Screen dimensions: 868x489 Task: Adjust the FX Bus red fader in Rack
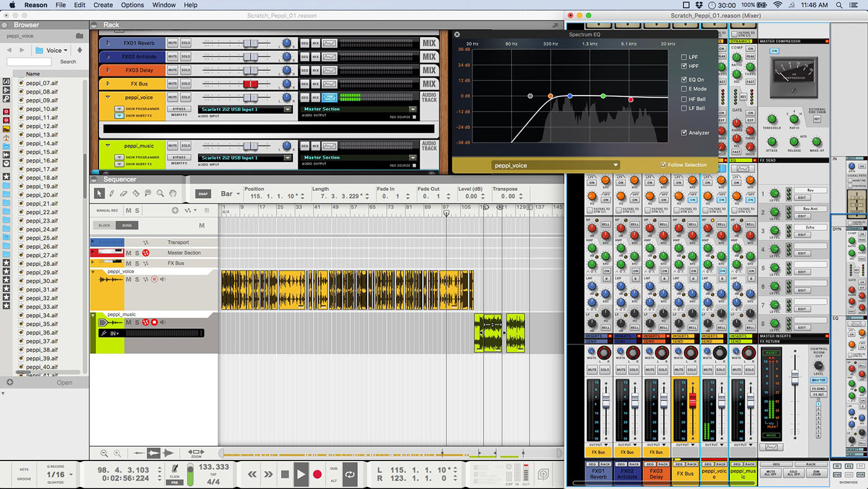(x=250, y=84)
